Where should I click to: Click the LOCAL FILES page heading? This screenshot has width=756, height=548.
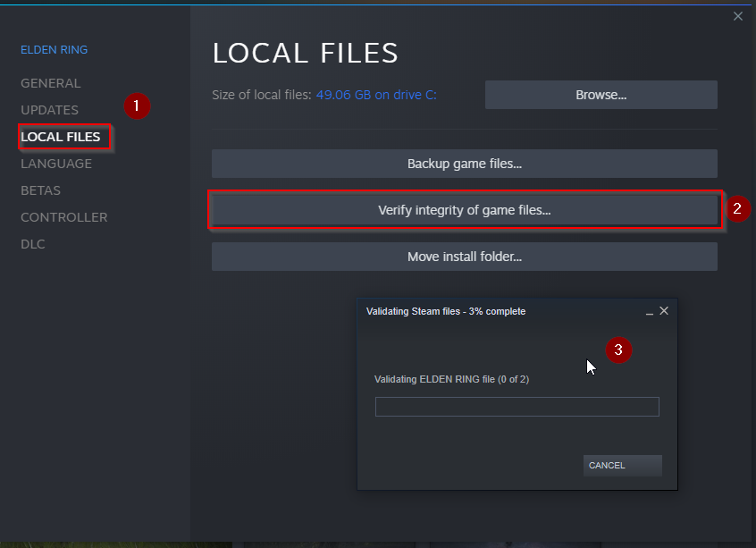[306, 53]
